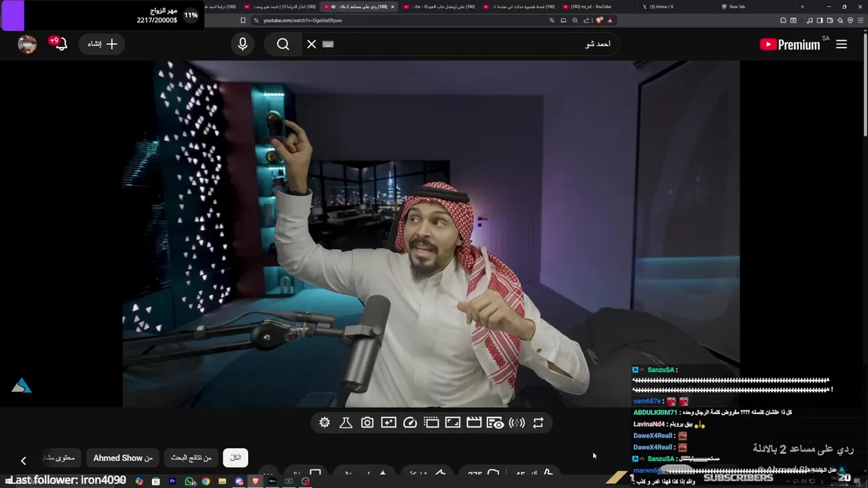Click the browser address bar URL

click(302, 20)
